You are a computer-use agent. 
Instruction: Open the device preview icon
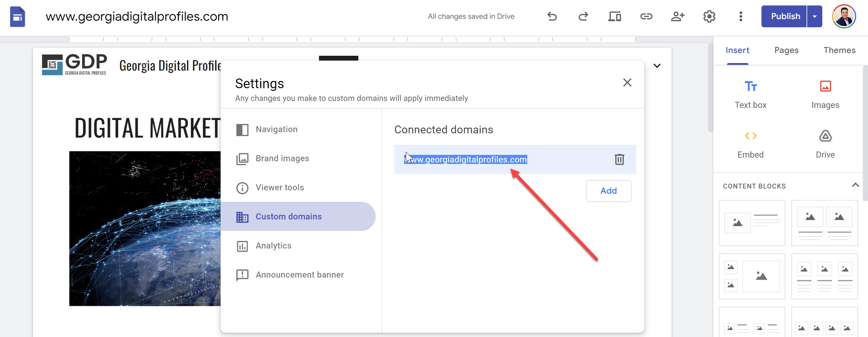(x=615, y=16)
